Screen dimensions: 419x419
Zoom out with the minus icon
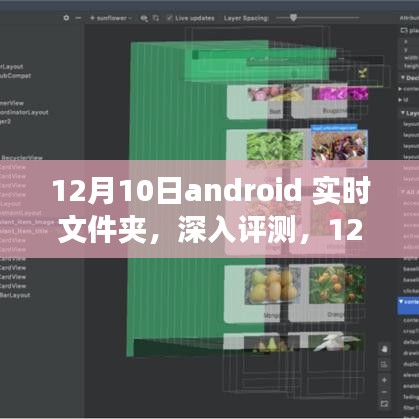[384, 392]
